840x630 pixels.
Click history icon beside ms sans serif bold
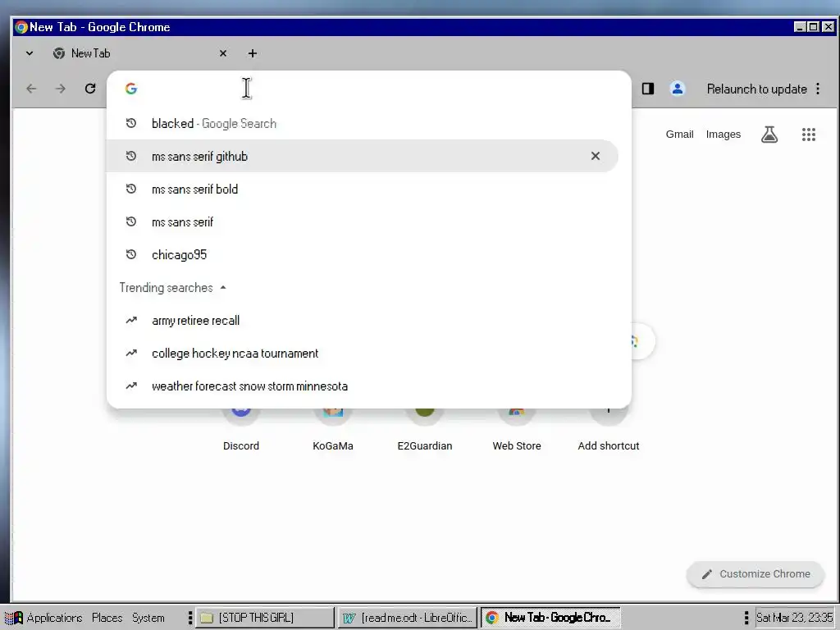pos(131,189)
